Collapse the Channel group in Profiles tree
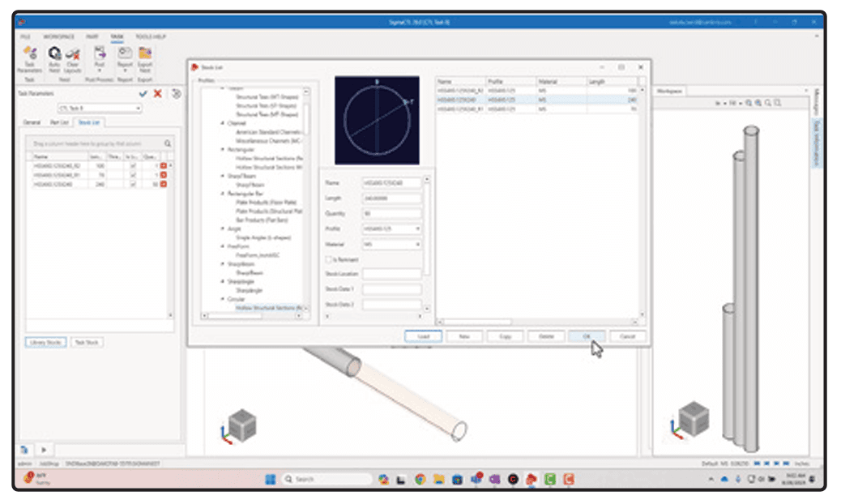Viewport: 841px width, 504px height. 223,123
